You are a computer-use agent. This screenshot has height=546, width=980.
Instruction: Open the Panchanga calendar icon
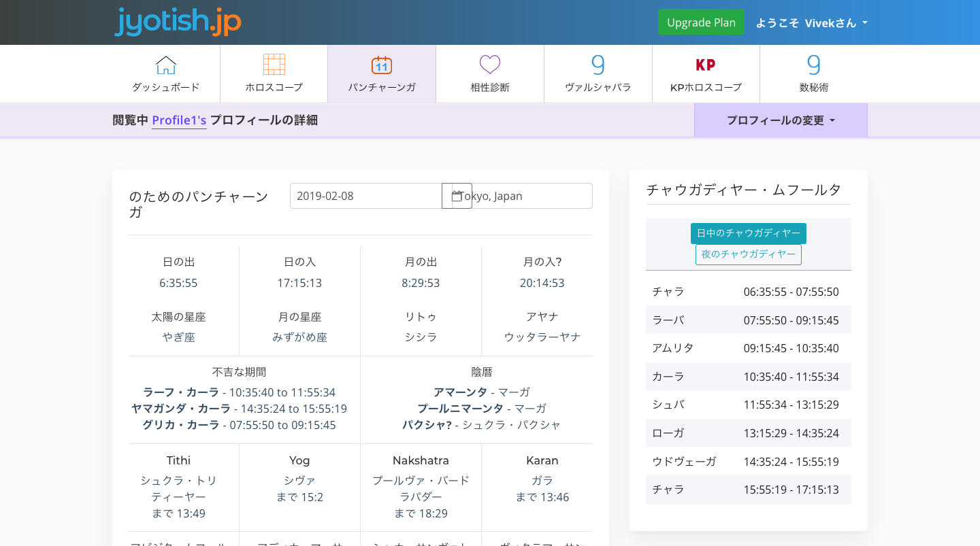pos(381,65)
